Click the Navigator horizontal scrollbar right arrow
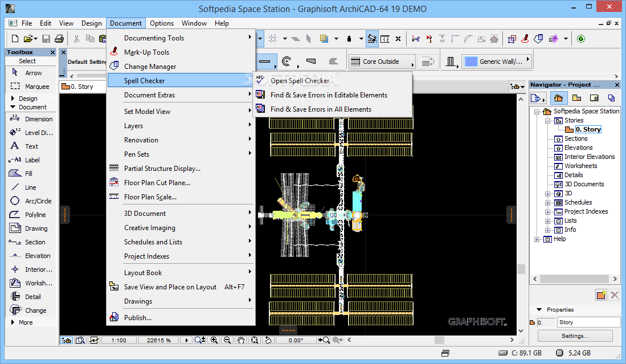The width and height of the screenshot is (626, 364). [x=615, y=279]
